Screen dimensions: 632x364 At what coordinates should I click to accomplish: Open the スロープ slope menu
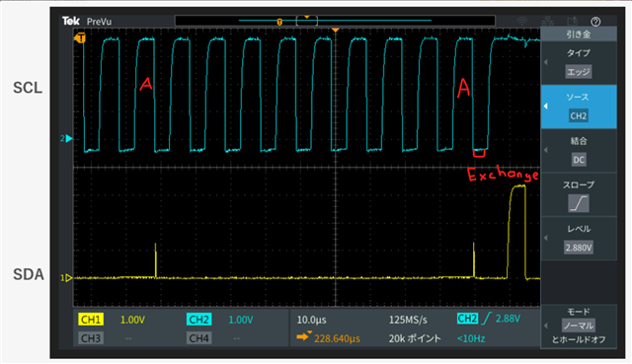tap(579, 194)
